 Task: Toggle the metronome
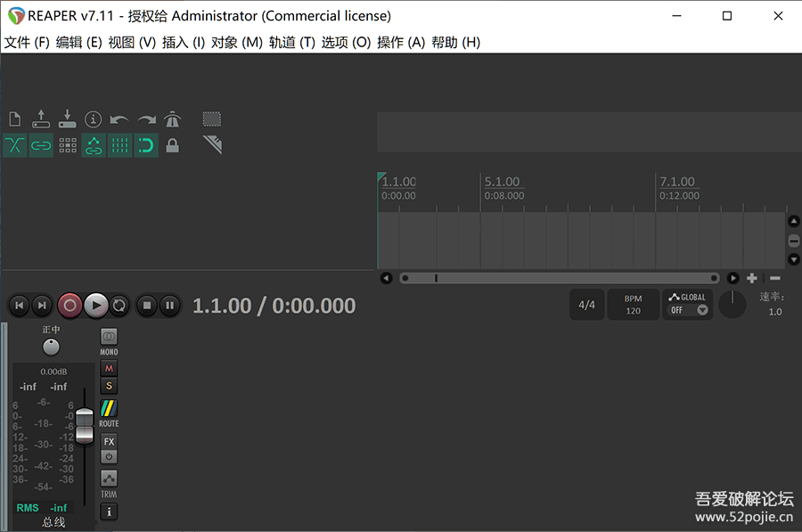pyautogui.click(x=172, y=119)
